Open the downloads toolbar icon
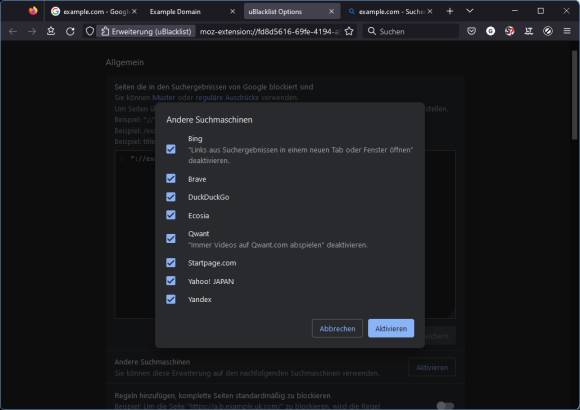The height and width of the screenshot is (410, 580). click(x=529, y=31)
